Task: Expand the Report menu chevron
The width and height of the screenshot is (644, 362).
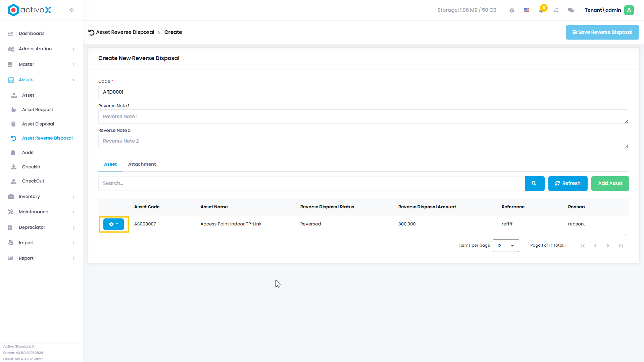Action: click(x=73, y=258)
